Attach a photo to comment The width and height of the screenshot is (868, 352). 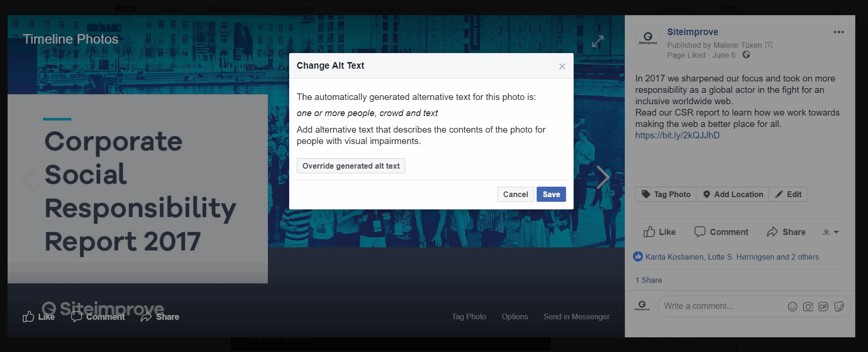click(x=808, y=307)
